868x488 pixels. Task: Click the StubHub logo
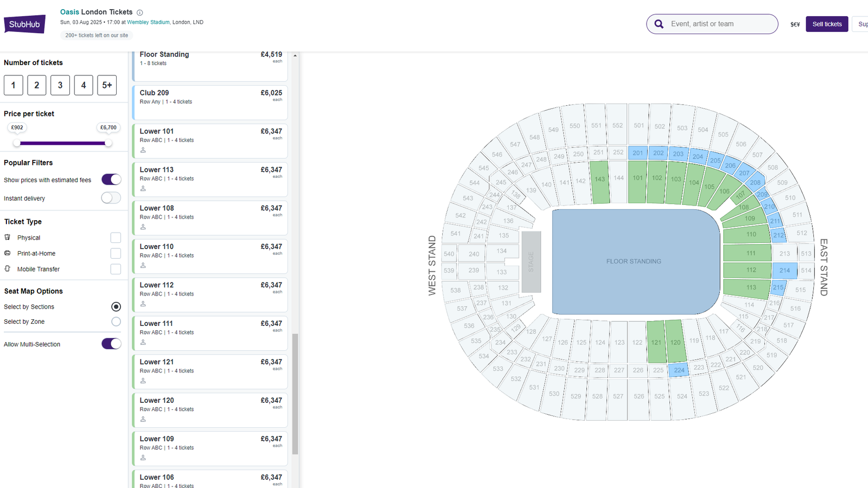point(24,24)
